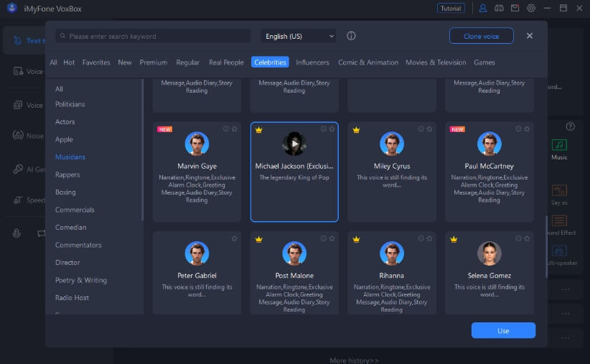The image size is (590, 364).
Task: Open info icon on Selena Gomez card
Action: click(x=518, y=238)
